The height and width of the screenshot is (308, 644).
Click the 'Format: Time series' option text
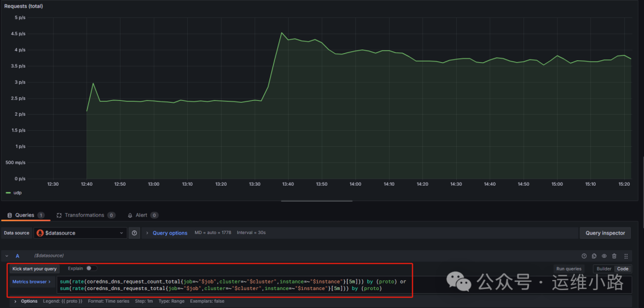(110, 301)
